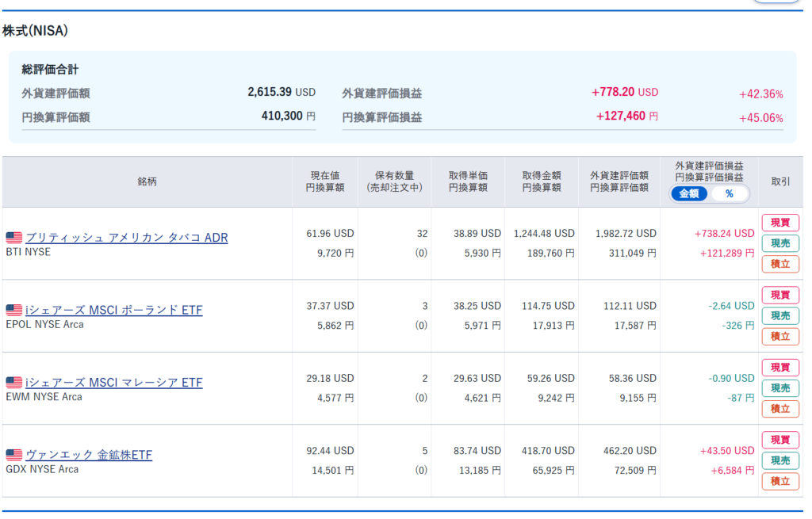The width and height of the screenshot is (812, 519).
Task: Click the US flag icon beside iシェアーズ MSCI ポーランド ETF
Action: click(x=14, y=310)
